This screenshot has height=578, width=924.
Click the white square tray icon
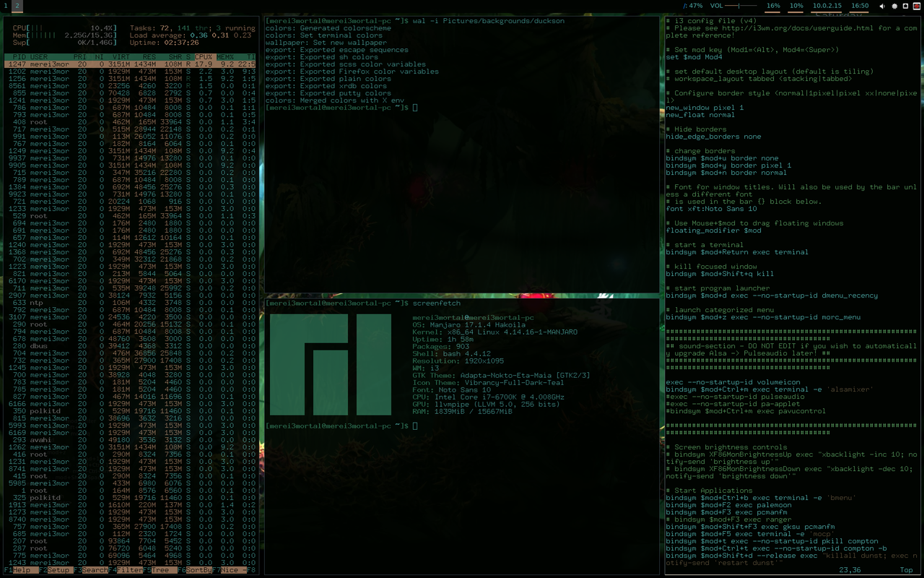906,6
